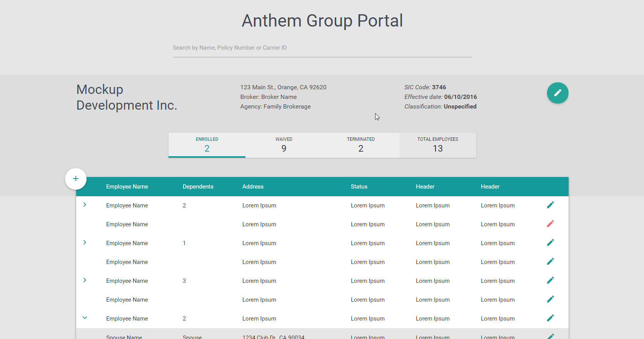The image size is (644, 339).
Task: Sort by Dependents column header
Action: click(198, 187)
